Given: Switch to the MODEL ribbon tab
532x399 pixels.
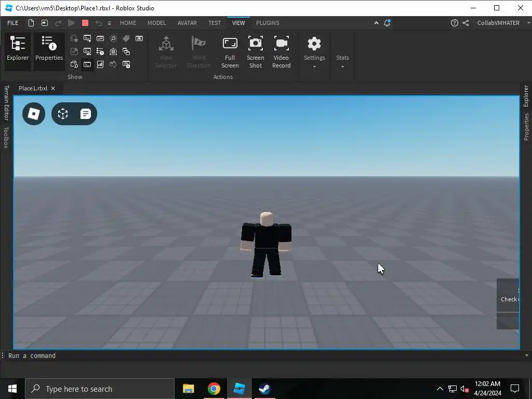Looking at the screenshot, I should click(157, 23).
